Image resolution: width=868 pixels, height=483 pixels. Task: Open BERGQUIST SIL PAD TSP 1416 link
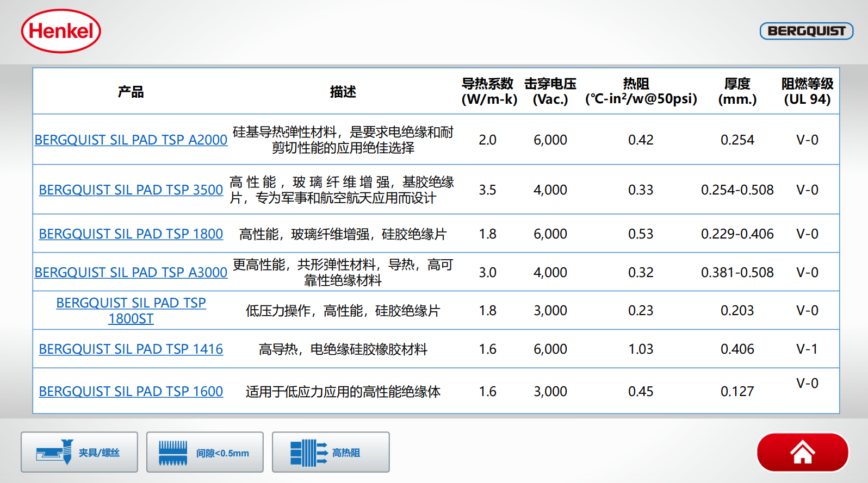coord(131,349)
